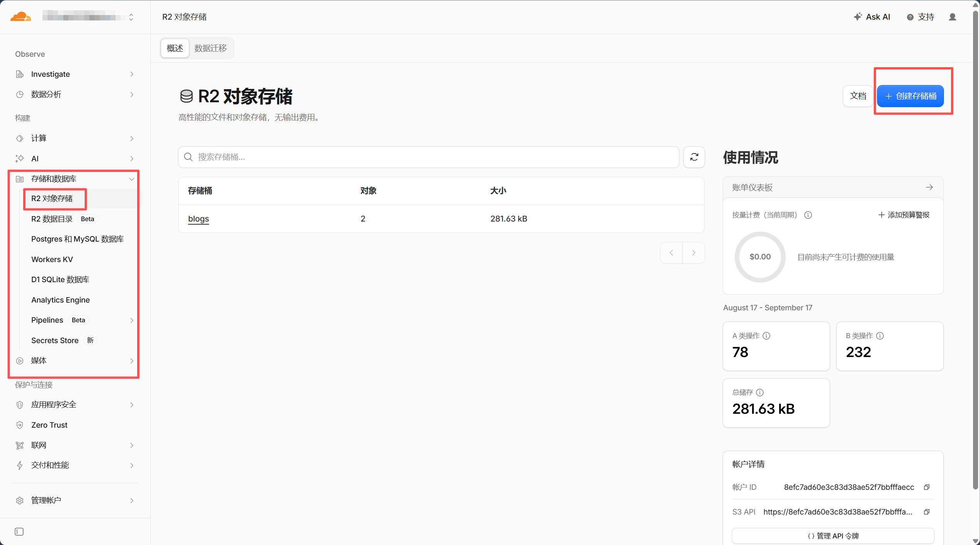Collapse the sidebar panel toggle
The width and height of the screenshot is (980, 545).
(x=19, y=532)
